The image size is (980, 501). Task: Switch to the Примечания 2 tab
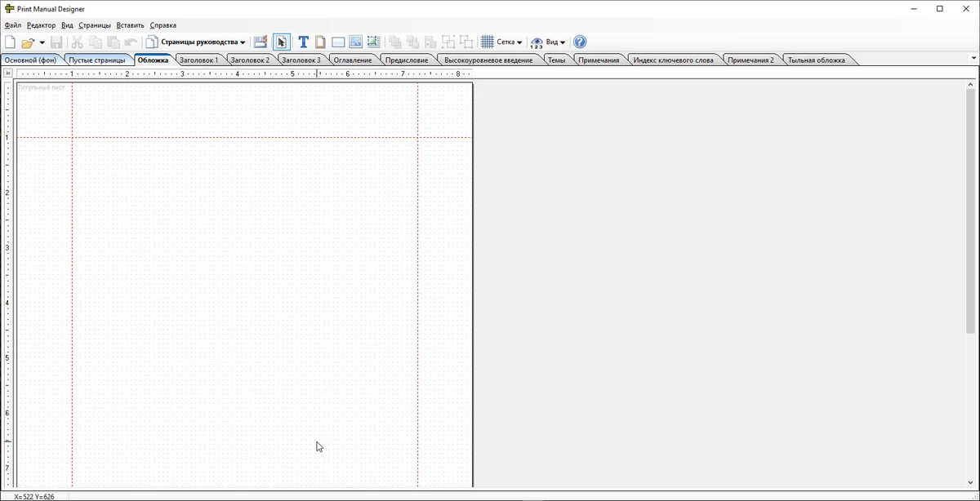coord(751,60)
